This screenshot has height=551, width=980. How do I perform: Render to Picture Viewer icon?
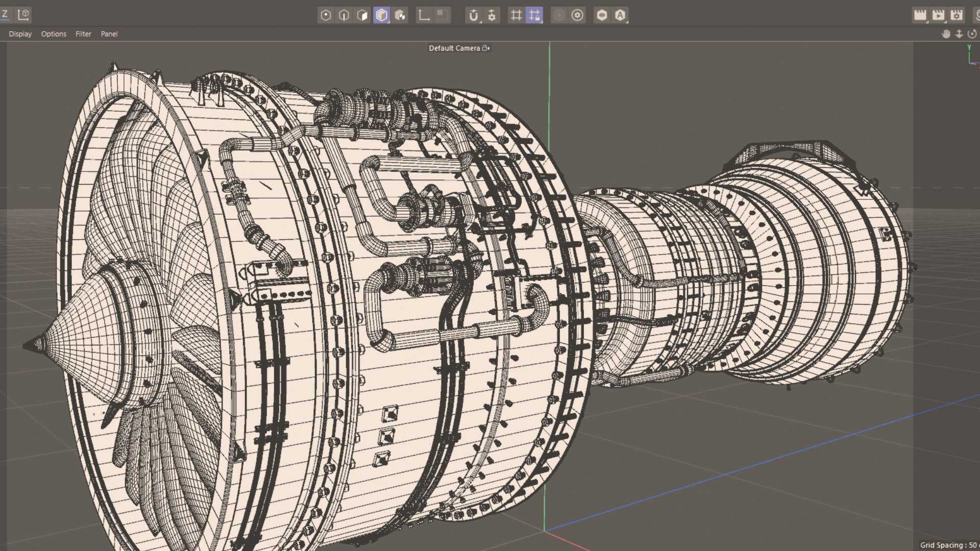[x=938, y=15]
